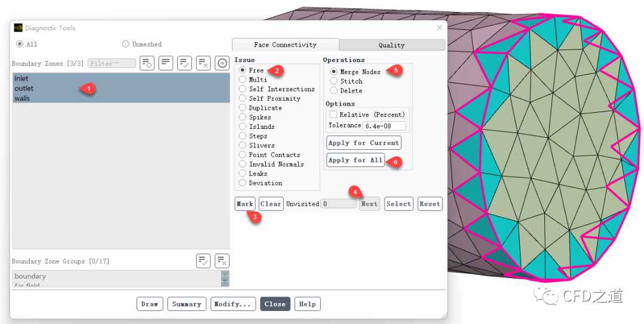Image resolution: width=644 pixels, height=324 pixels.
Task: Select the outlet boundary zone
Action: pyautogui.click(x=24, y=88)
